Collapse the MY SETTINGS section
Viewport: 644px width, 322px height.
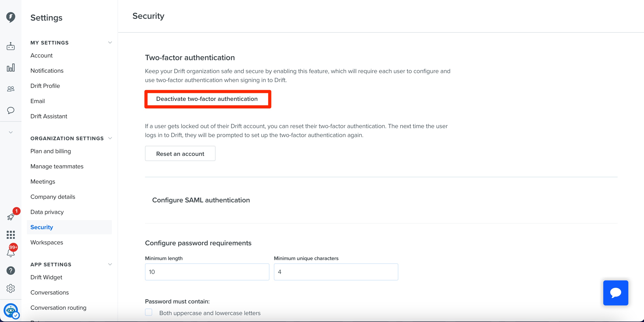(x=110, y=42)
